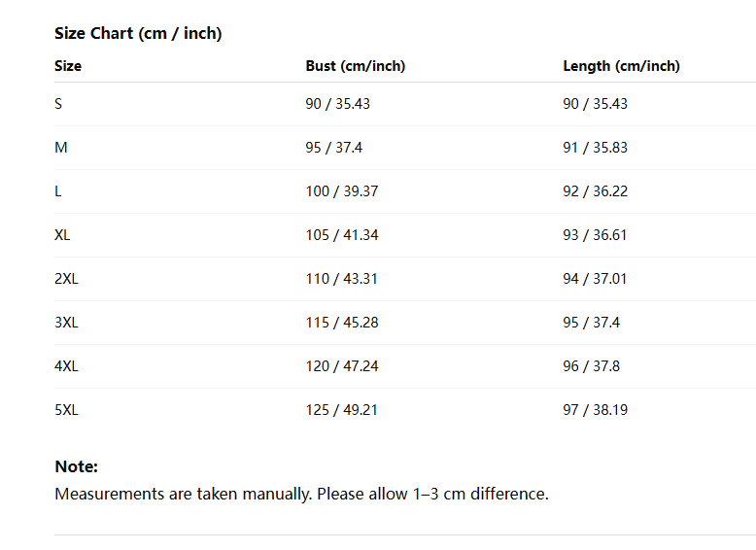Select length value 94 / 37.01

595,279
